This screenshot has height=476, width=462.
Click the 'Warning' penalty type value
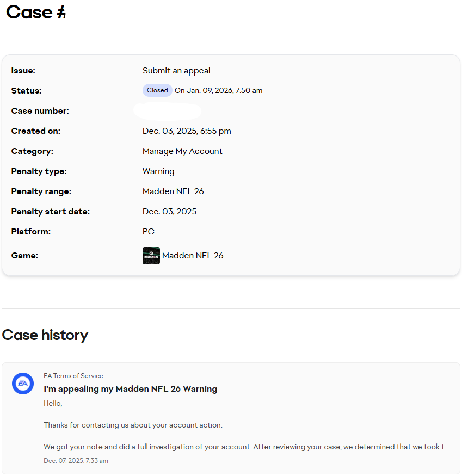tap(158, 171)
